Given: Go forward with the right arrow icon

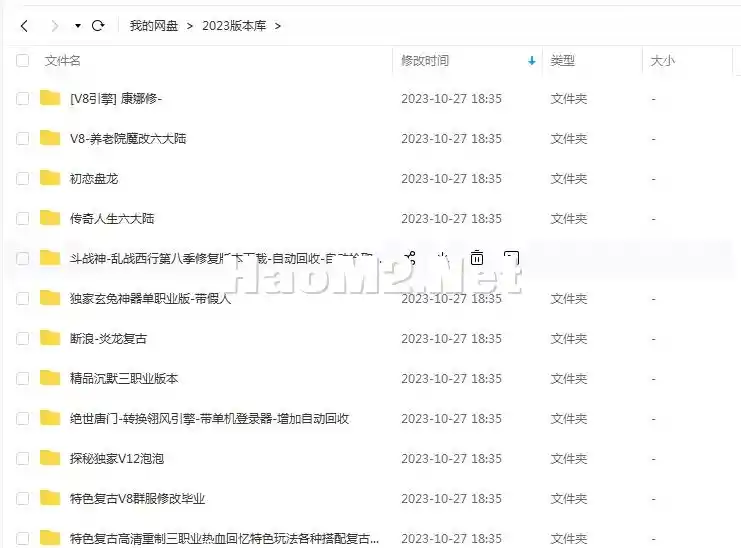Looking at the screenshot, I should point(55,26).
